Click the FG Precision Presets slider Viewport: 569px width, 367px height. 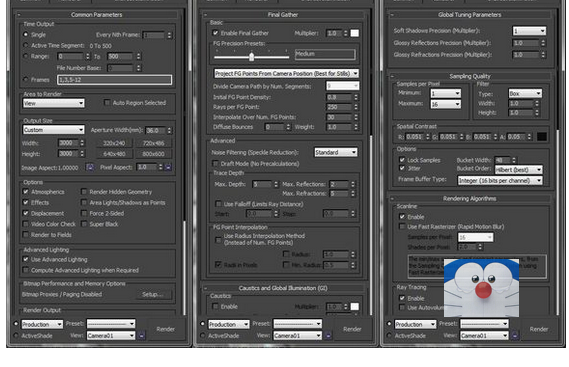pos(251,56)
